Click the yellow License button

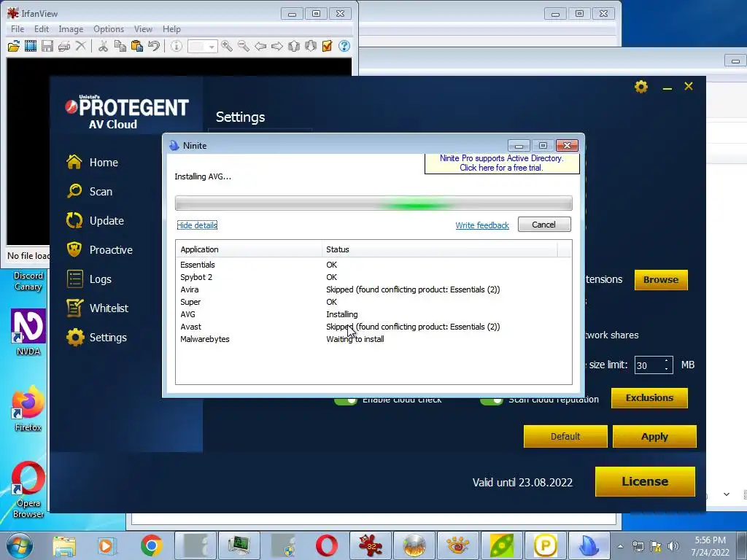645,481
